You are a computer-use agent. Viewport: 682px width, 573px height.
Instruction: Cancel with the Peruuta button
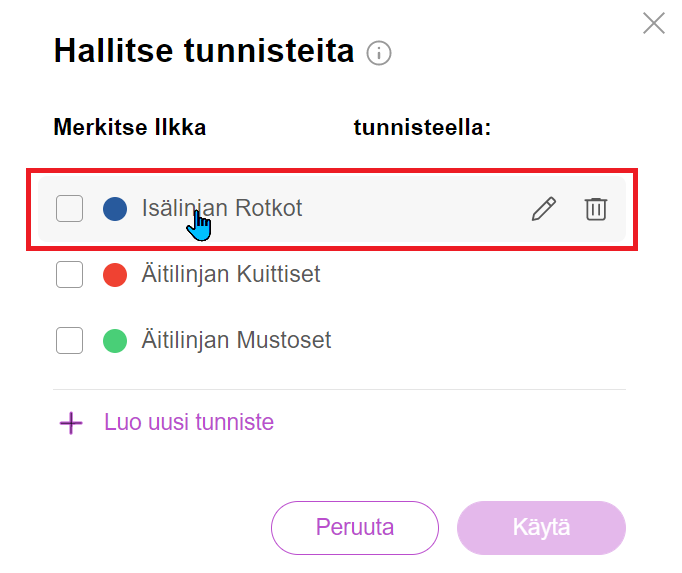click(355, 528)
